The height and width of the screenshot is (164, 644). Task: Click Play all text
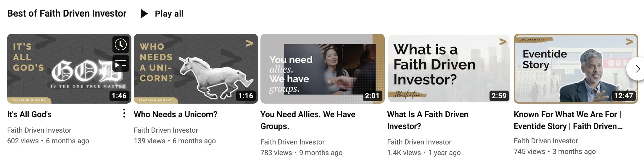point(169,14)
